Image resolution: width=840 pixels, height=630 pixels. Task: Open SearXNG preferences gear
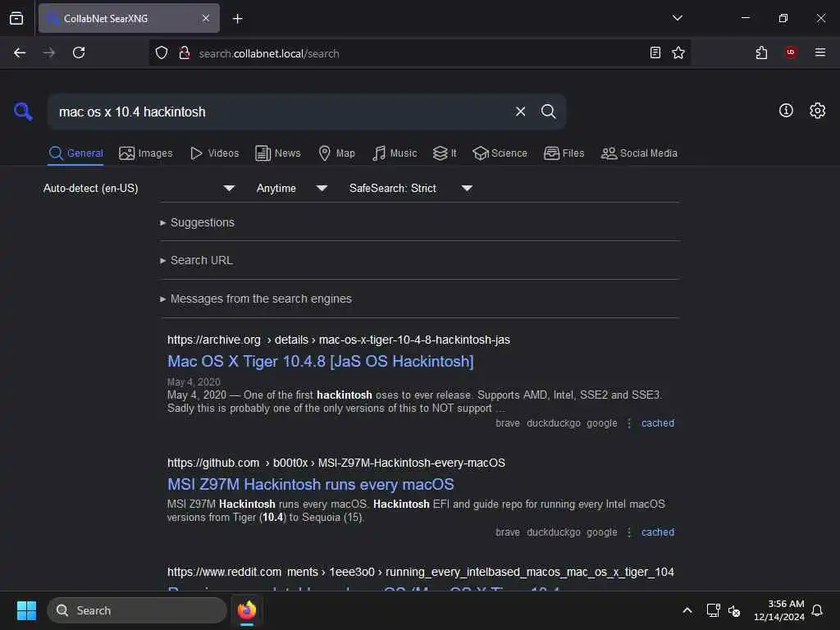[x=817, y=111]
